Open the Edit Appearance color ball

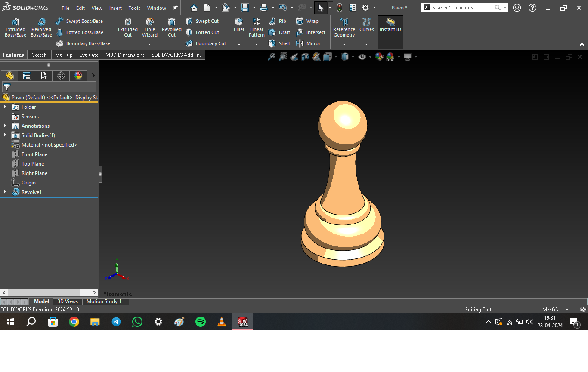pyautogui.click(x=379, y=57)
